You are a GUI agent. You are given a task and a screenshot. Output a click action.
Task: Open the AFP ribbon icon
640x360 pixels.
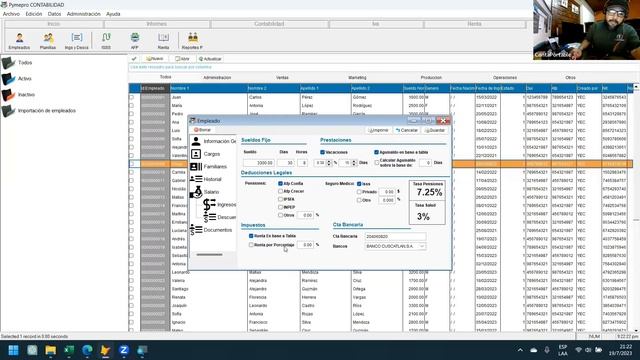click(x=135, y=41)
